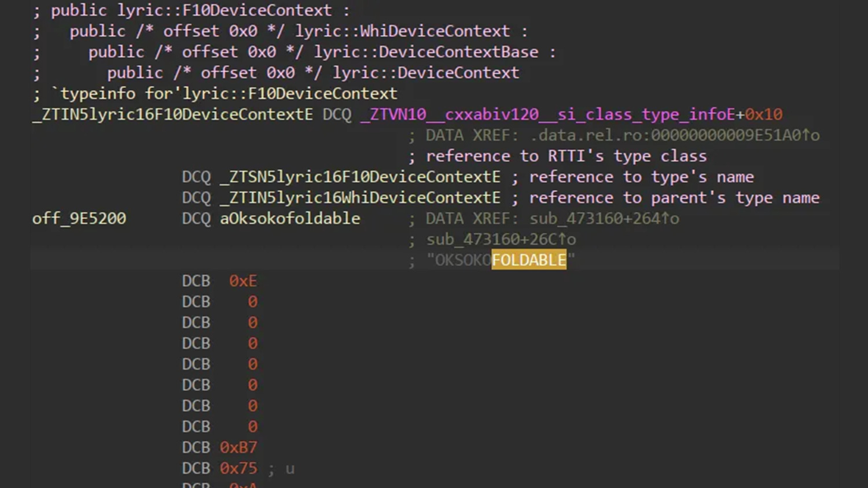
Task: Click lyric::DeviceContextBase in the class hierarchy comment
Action: (x=426, y=52)
